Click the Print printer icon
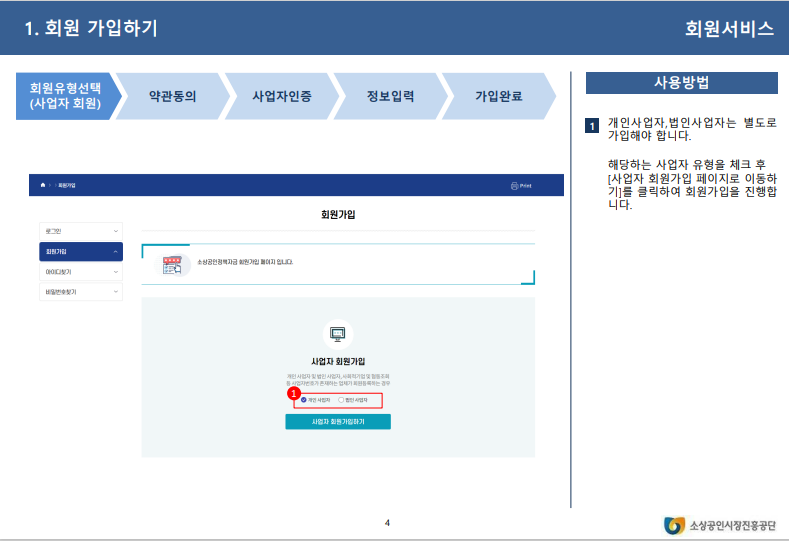Viewport: 789px width, 541px height. click(x=514, y=186)
